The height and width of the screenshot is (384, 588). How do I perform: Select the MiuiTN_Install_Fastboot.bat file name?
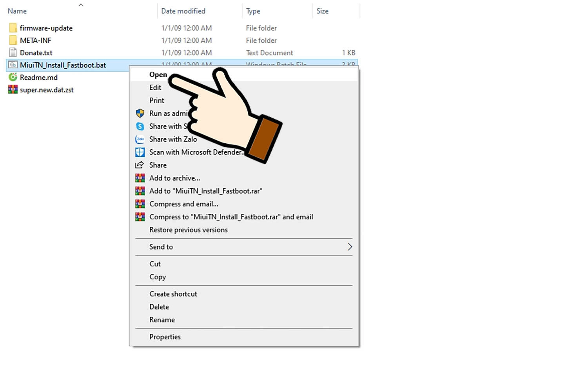[63, 65]
